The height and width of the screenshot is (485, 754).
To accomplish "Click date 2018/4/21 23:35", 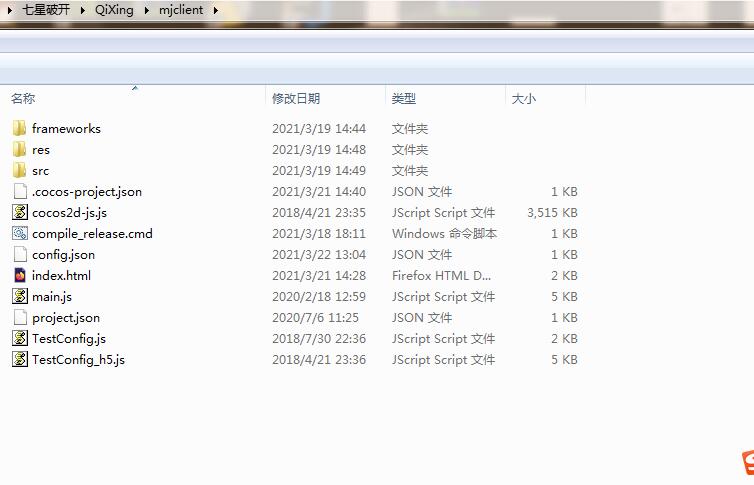I will tap(319, 212).
